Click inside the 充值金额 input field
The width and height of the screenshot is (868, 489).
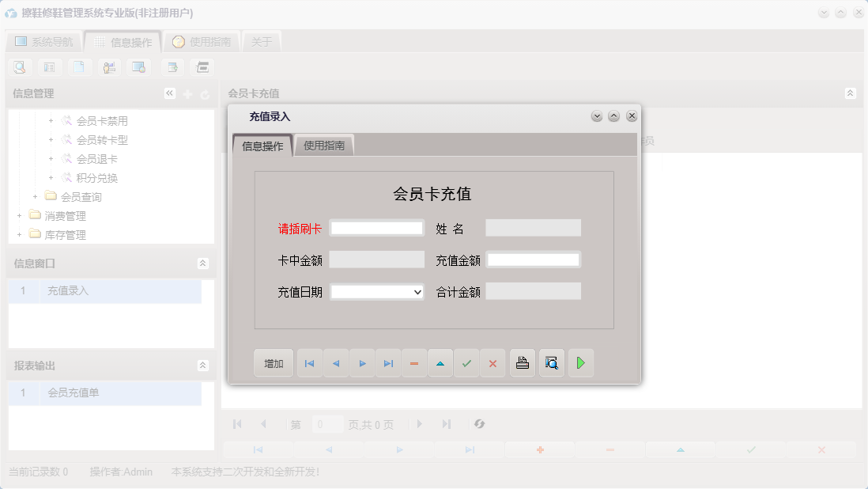(x=533, y=259)
